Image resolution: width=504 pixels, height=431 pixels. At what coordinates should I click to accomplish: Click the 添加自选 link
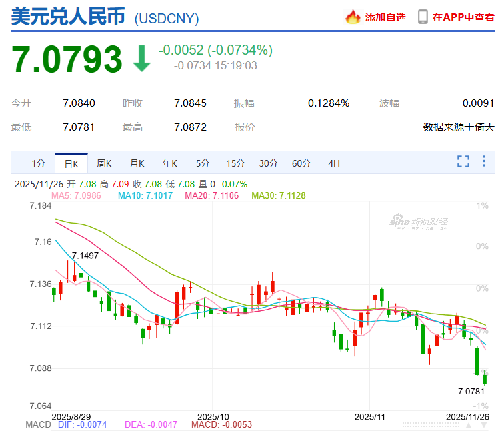point(385,17)
